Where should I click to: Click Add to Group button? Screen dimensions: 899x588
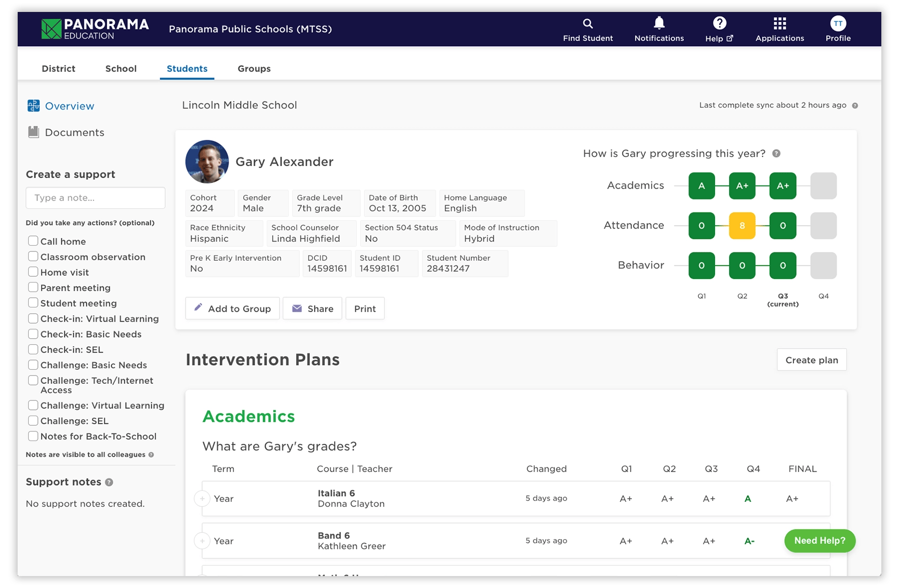[232, 309]
